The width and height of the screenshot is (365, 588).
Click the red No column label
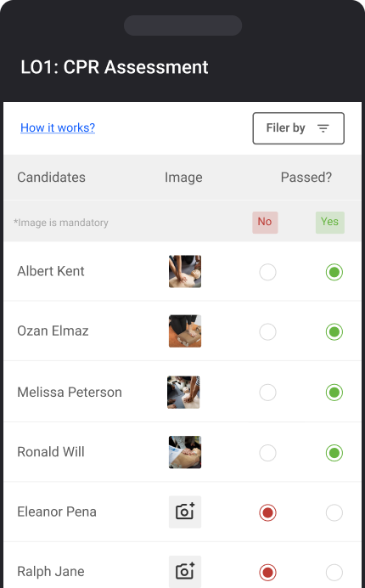click(x=265, y=223)
